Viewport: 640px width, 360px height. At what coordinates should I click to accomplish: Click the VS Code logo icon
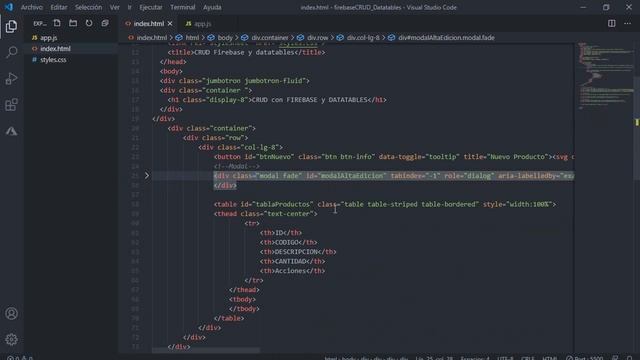coord(9,7)
